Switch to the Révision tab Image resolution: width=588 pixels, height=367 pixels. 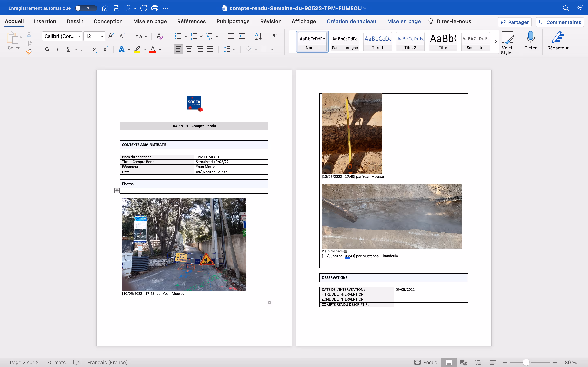[271, 21]
